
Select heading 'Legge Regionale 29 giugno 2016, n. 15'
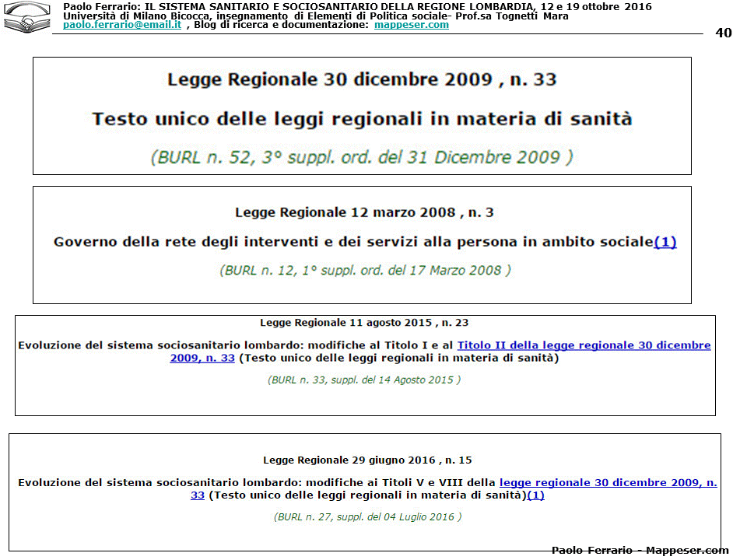tap(367, 460)
